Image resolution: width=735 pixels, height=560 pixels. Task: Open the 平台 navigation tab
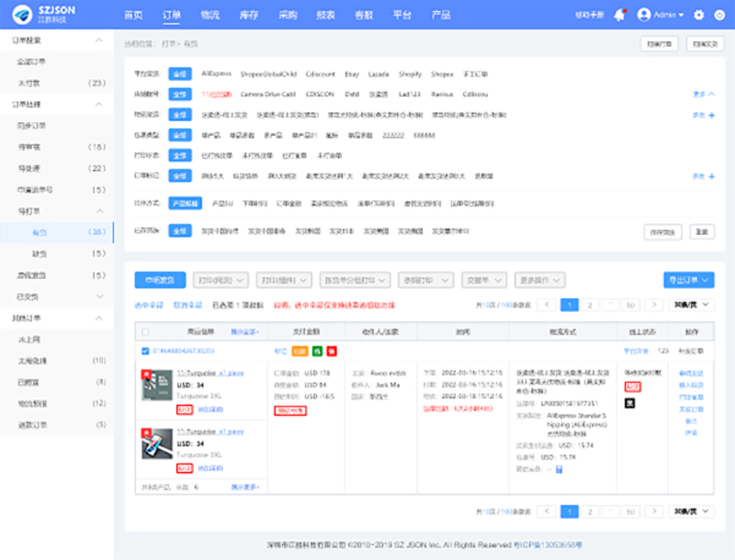tap(402, 15)
